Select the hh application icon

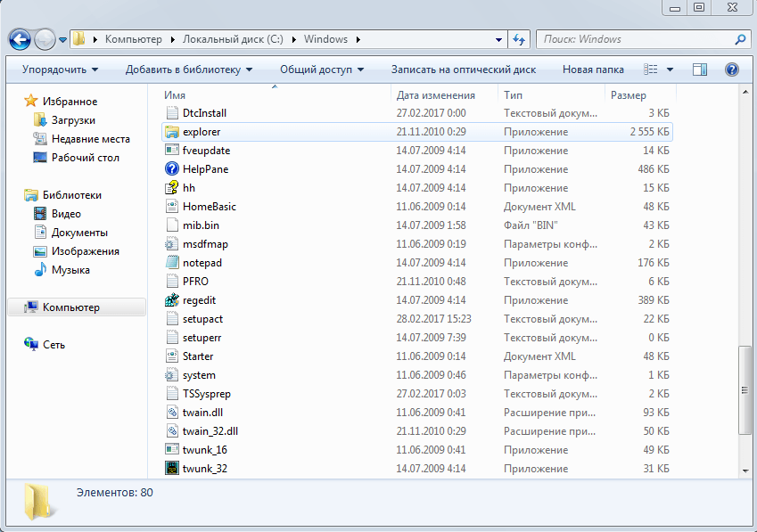pyautogui.click(x=172, y=188)
